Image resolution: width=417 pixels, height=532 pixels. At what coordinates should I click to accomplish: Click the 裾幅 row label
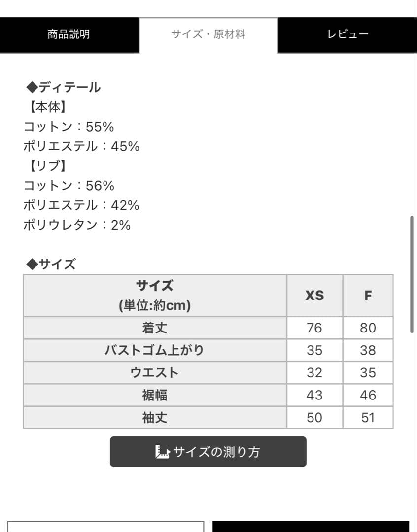[155, 395]
